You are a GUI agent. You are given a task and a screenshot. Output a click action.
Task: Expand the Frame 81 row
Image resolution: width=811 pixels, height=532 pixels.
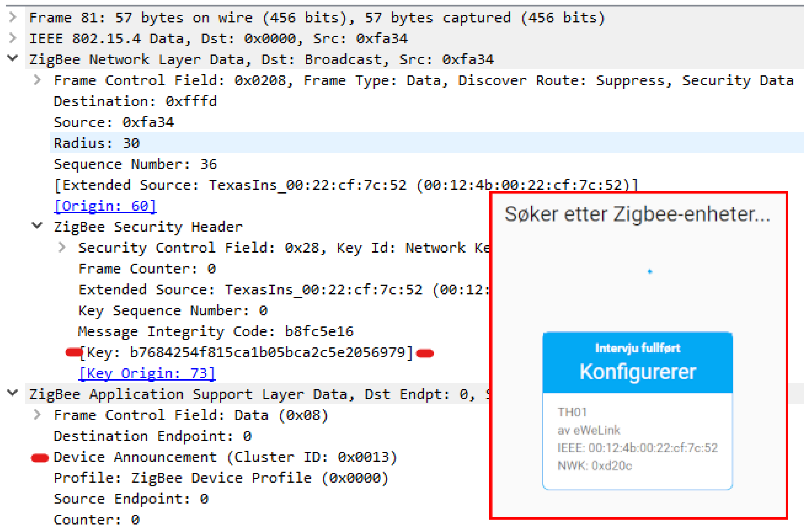[13, 17]
